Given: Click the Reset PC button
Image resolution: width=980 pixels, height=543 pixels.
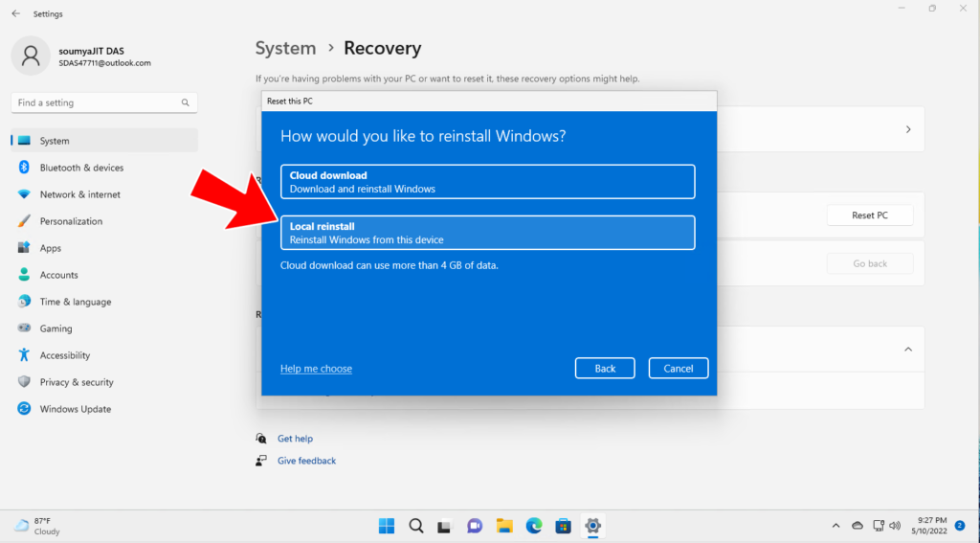Looking at the screenshot, I should point(869,215).
